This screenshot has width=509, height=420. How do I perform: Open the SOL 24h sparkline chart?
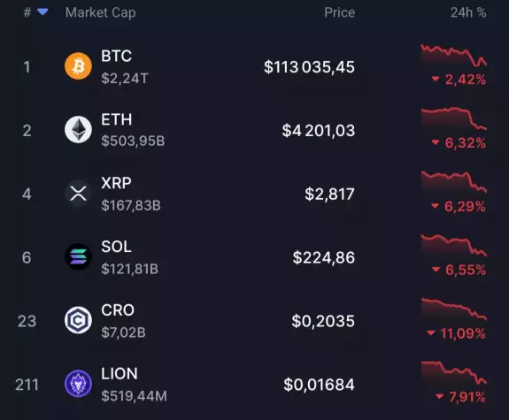click(x=454, y=246)
